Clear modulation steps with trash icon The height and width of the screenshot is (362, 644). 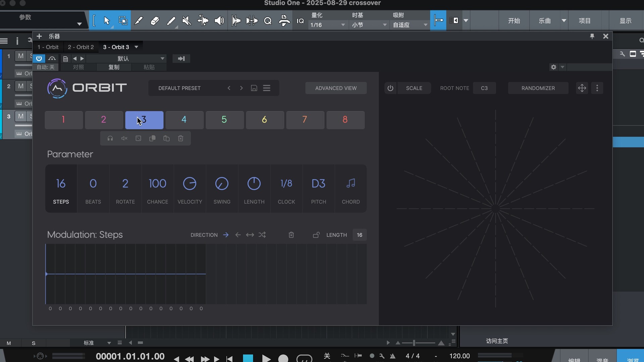[291, 235]
